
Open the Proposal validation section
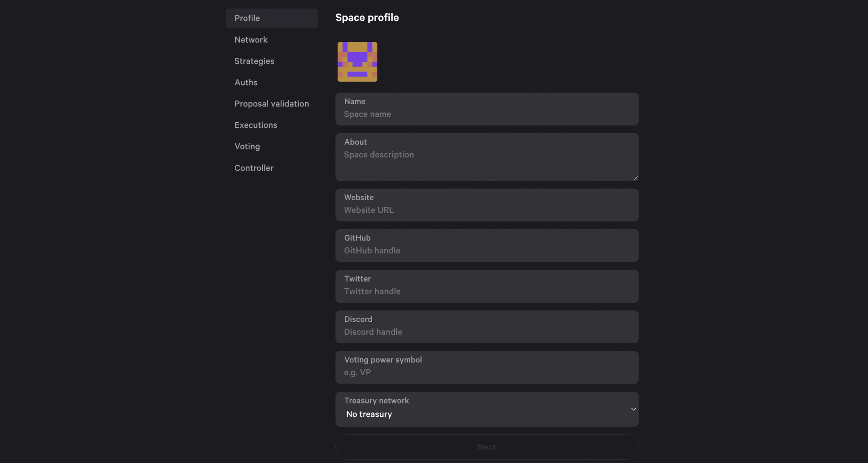point(272,104)
